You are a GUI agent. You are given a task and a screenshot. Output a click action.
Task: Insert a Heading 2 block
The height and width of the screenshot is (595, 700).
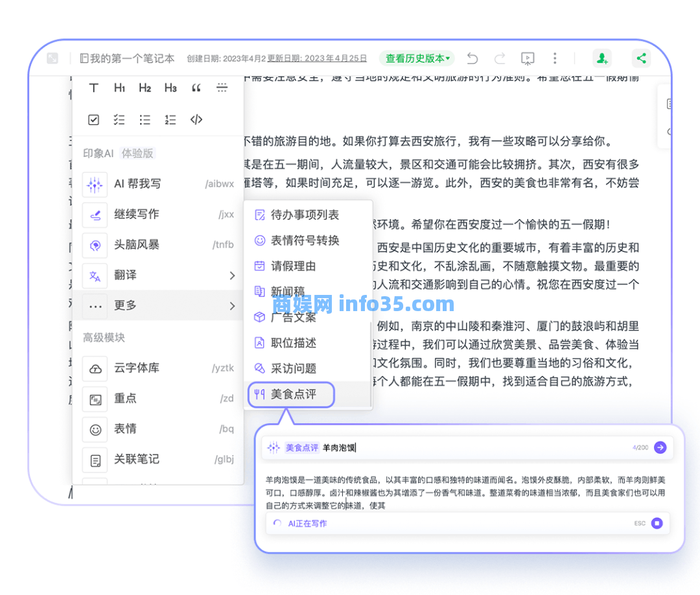145,88
